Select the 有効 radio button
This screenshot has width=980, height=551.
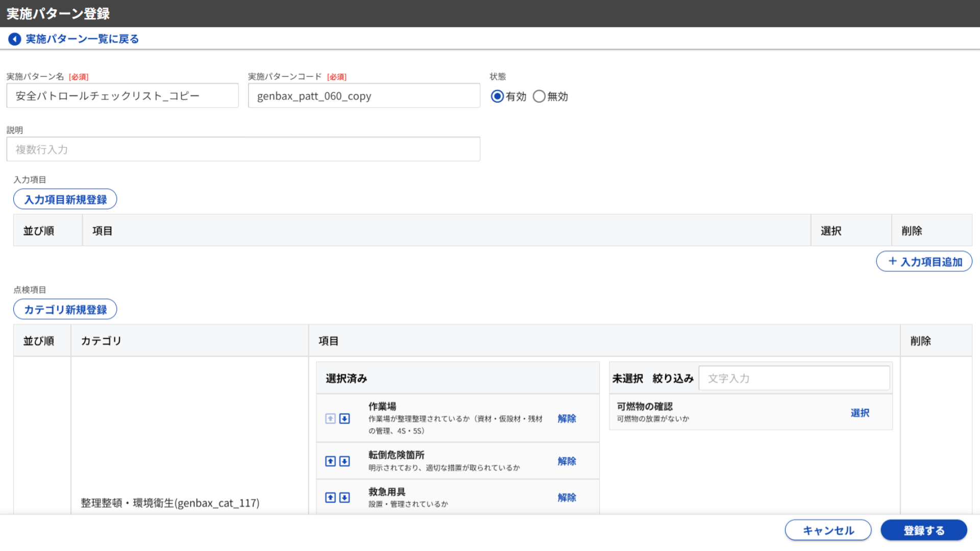pos(497,96)
